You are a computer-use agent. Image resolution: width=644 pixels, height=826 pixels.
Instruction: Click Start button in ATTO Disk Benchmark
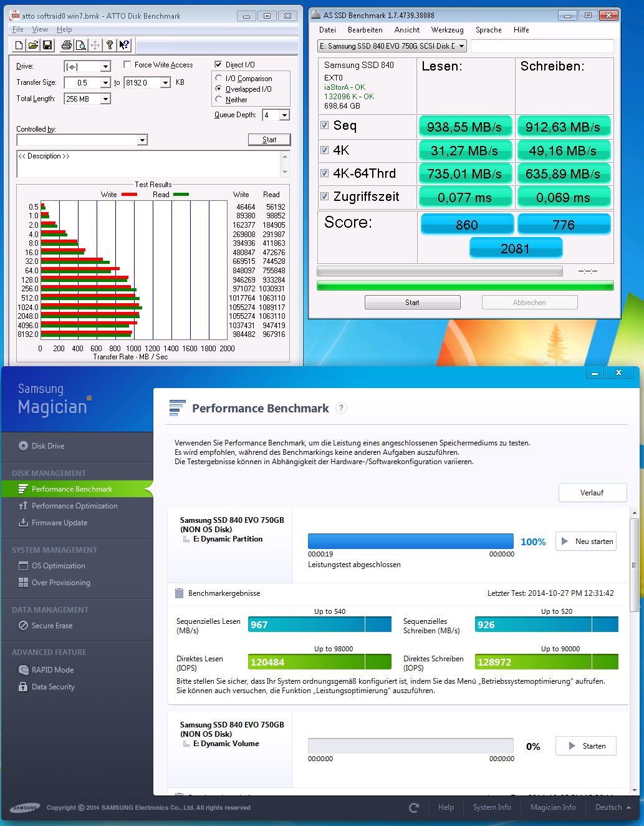pos(269,140)
